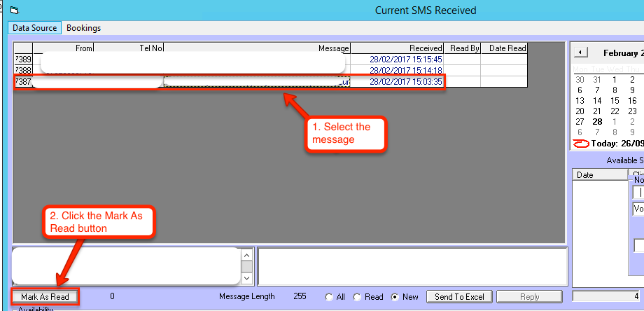
Task: Sort by the Received column header
Action: tap(398, 48)
